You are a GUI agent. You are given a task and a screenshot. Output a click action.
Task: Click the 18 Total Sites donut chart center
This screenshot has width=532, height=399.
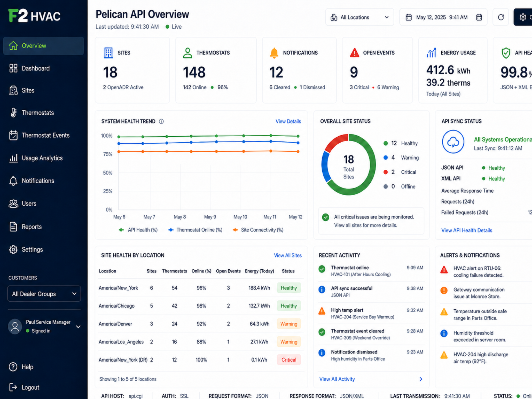point(349,165)
